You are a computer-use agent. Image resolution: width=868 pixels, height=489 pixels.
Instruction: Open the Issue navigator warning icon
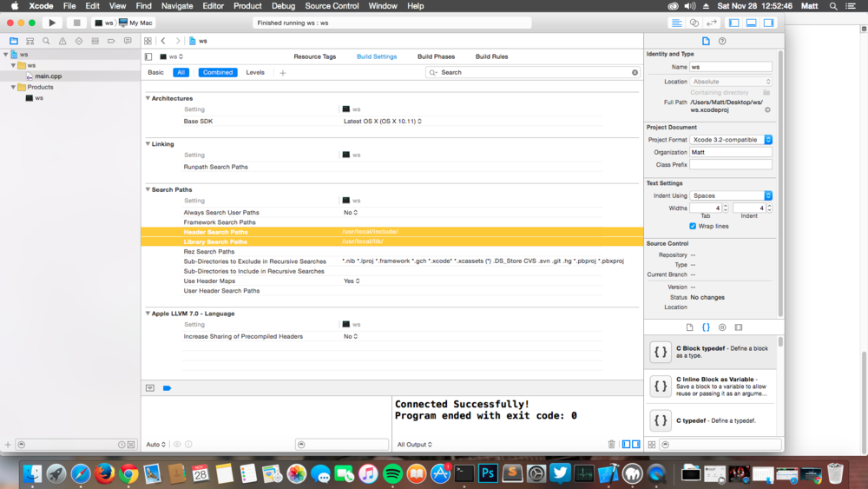[x=62, y=41]
